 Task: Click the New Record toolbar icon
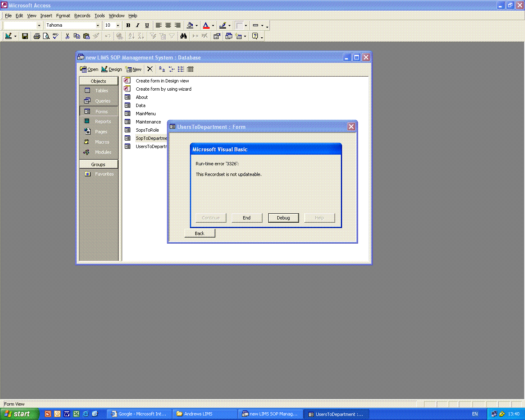point(195,36)
